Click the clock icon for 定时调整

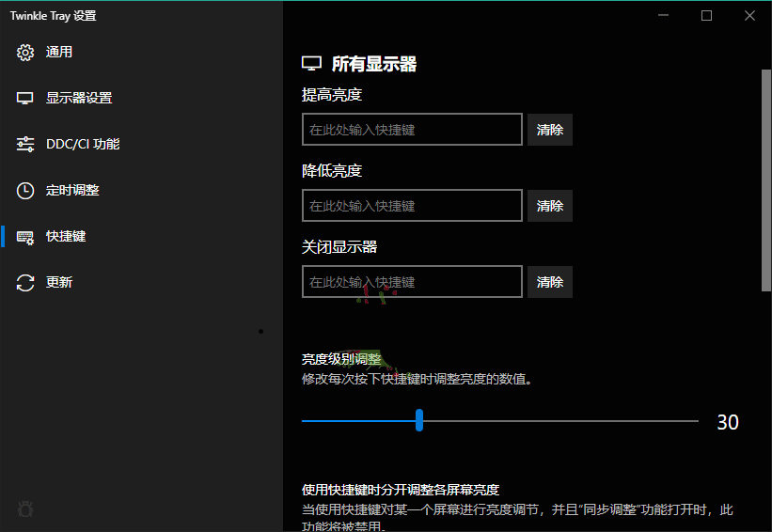[x=25, y=190]
